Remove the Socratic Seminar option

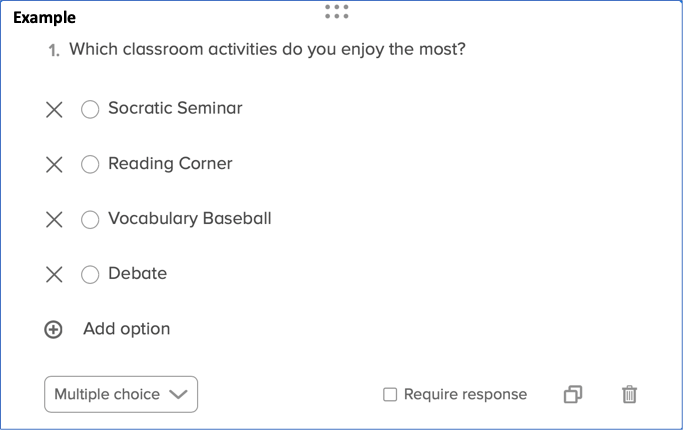pyautogui.click(x=55, y=110)
